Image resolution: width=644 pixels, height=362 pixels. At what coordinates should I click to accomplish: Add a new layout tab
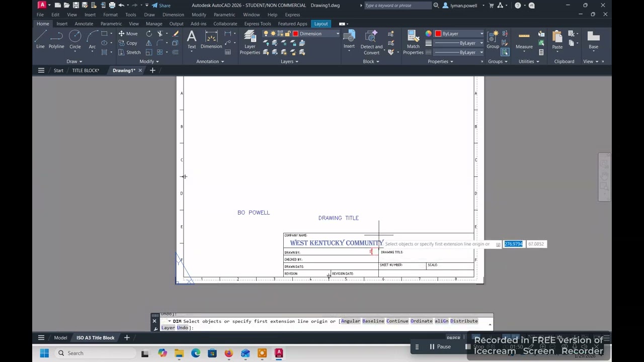pyautogui.click(x=127, y=338)
